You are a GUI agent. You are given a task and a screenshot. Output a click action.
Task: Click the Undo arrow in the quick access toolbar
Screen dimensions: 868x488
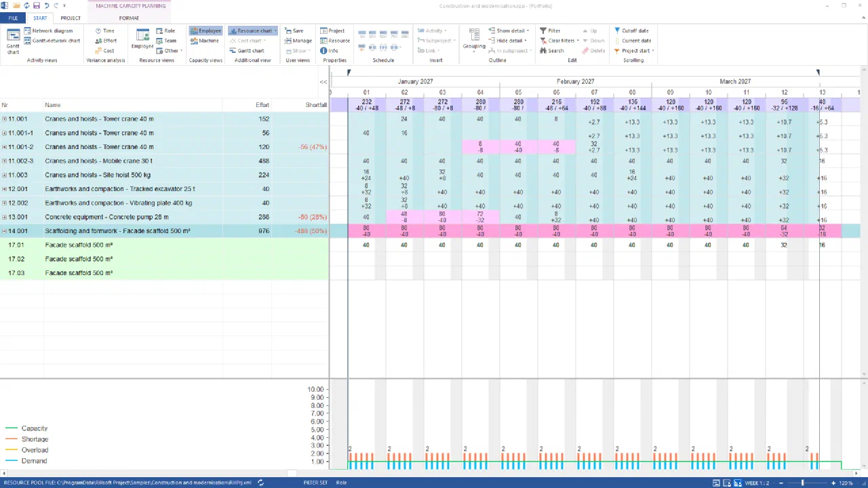pos(46,5)
